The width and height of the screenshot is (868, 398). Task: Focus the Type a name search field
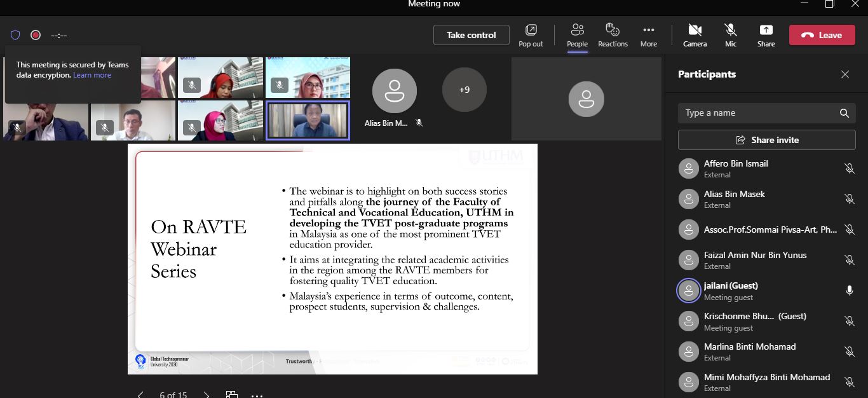[x=766, y=113]
